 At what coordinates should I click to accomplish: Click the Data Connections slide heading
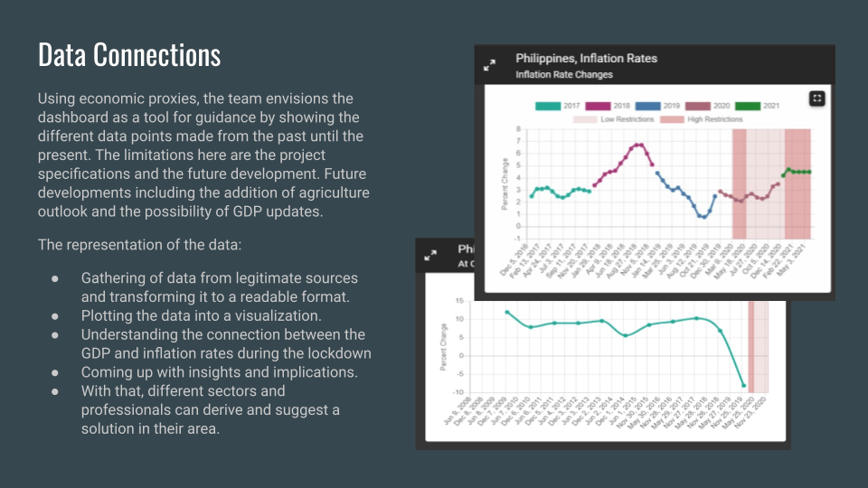[x=129, y=54]
